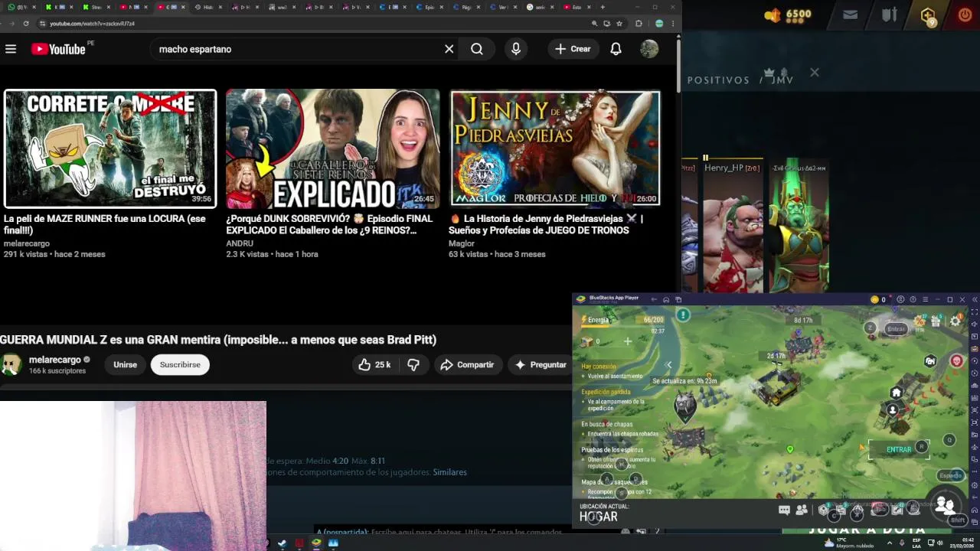Go back with BlueStacks arrow icon
The width and height of the screenshot is (980, 551).
pos(652,299)
